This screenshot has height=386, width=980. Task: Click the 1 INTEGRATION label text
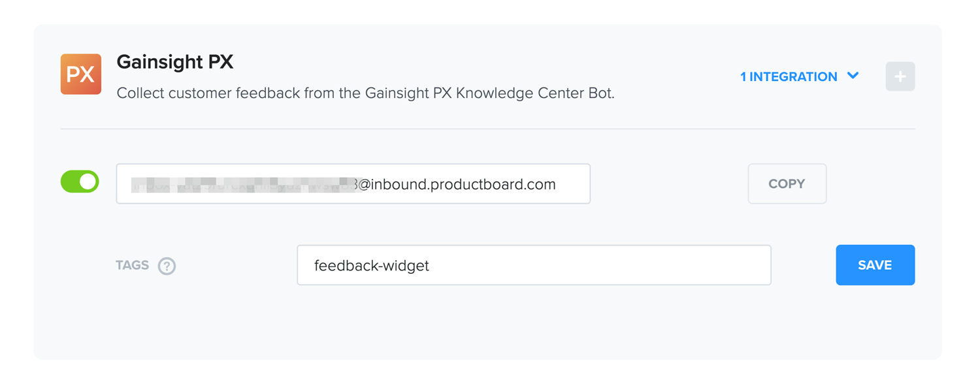coord(789,76)
